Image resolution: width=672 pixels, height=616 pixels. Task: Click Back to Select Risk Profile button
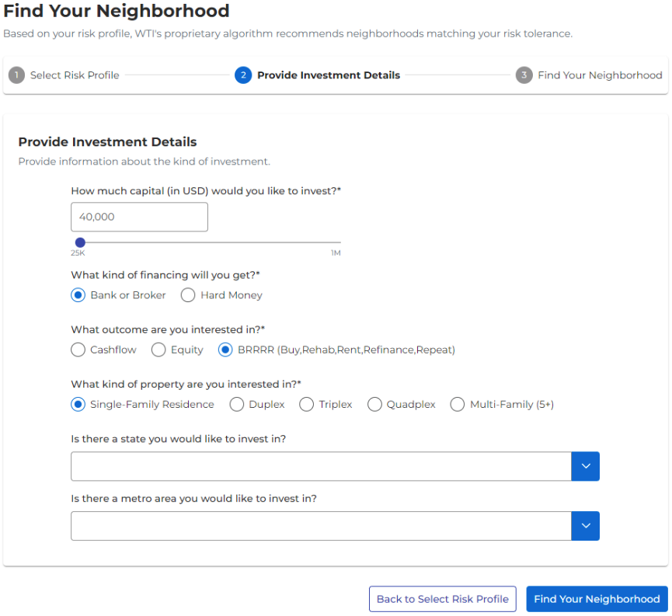click(442, 599)
